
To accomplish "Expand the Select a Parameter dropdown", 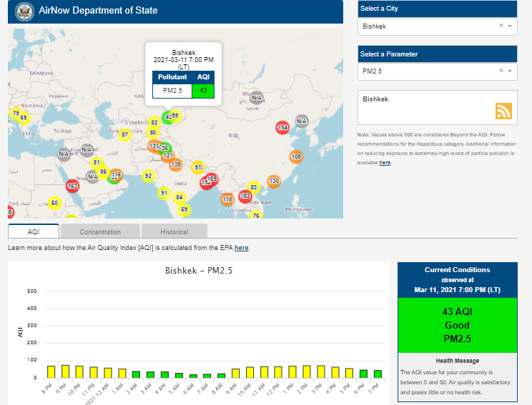I will pyautogui.click(x=510, y=71).
